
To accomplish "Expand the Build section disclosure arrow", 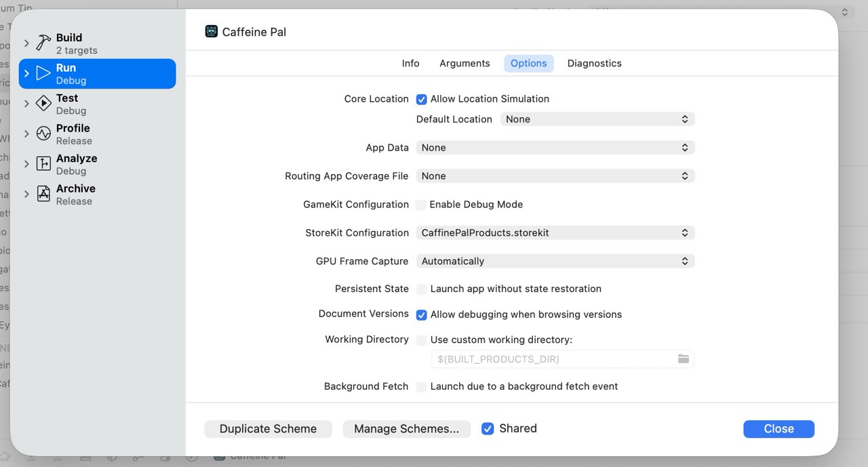I will 26,43.
